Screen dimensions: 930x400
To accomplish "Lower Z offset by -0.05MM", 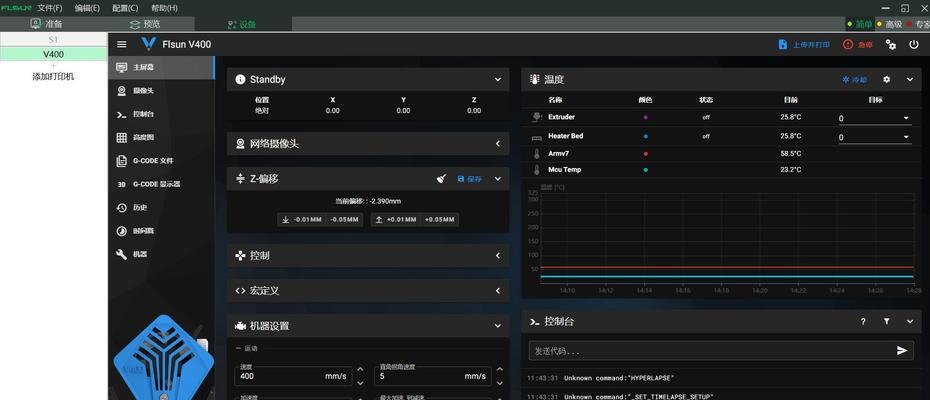I will (x=345, y=220).
